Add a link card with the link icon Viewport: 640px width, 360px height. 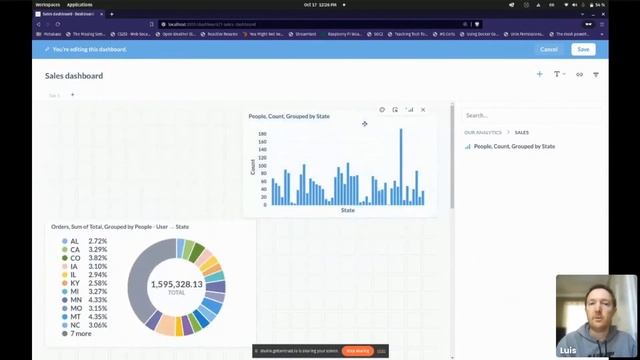pyautogui.click(x=579, y=74)
